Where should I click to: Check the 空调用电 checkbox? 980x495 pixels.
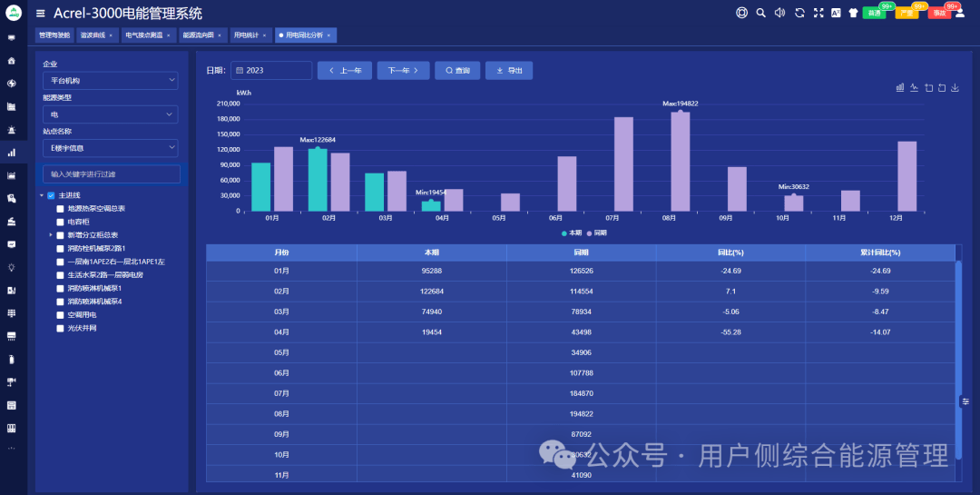coord(60,315)
